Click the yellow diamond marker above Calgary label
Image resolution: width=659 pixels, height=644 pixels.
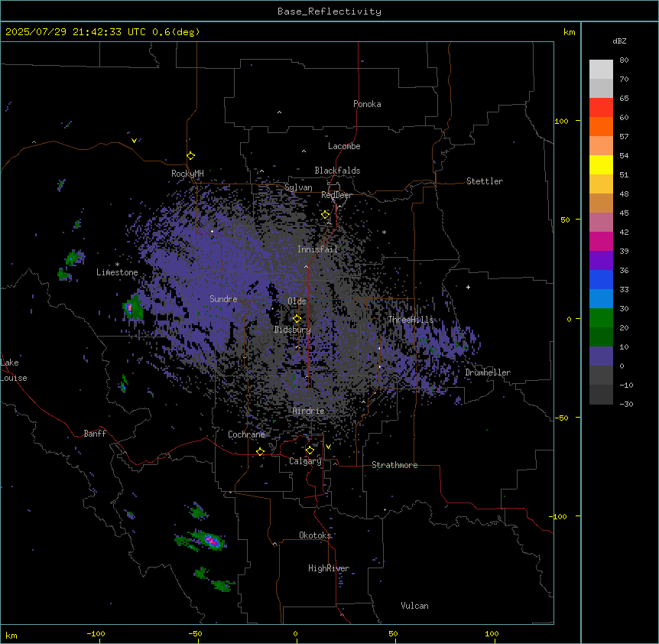coord(310,450)
